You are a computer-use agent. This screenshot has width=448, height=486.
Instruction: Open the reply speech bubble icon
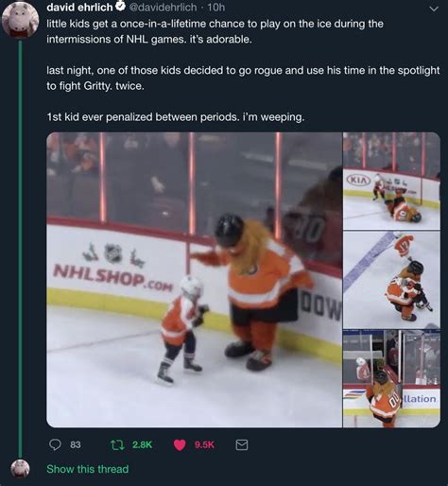pyautogui.click(x=56, y=444)
